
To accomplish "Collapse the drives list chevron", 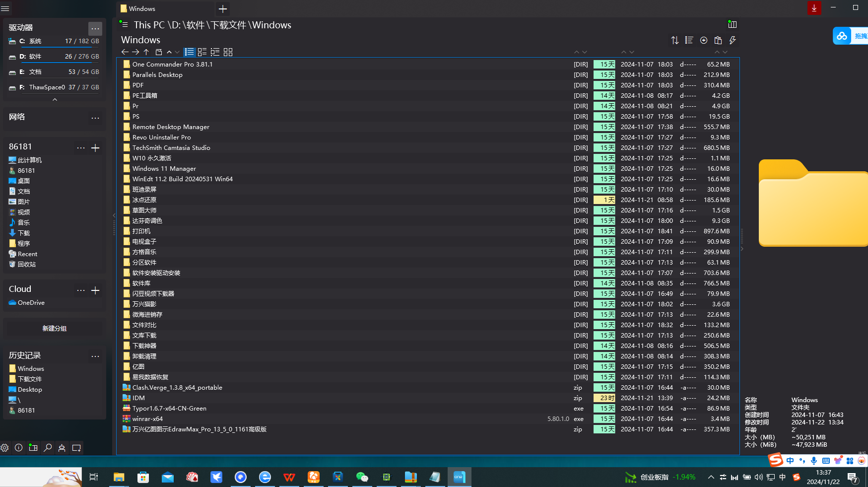I will click(x=55, y=99).
